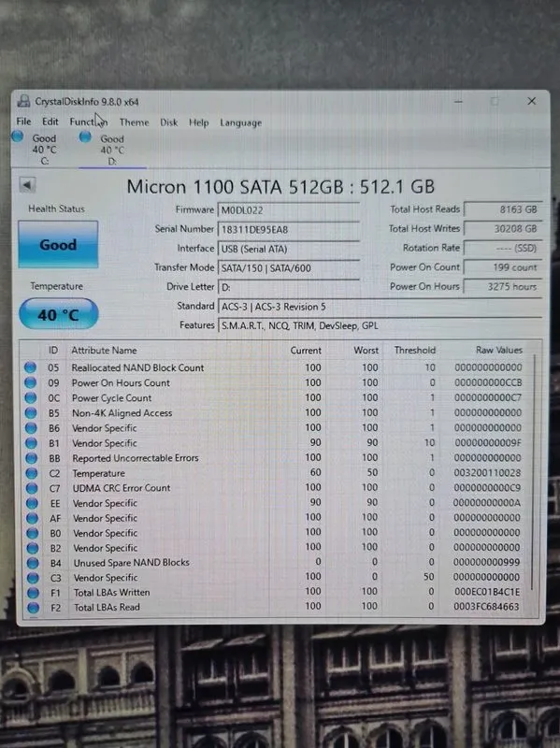The image size is (560, 748).
Task: Click the Worst column header
Action: click(x=366, y=350)
